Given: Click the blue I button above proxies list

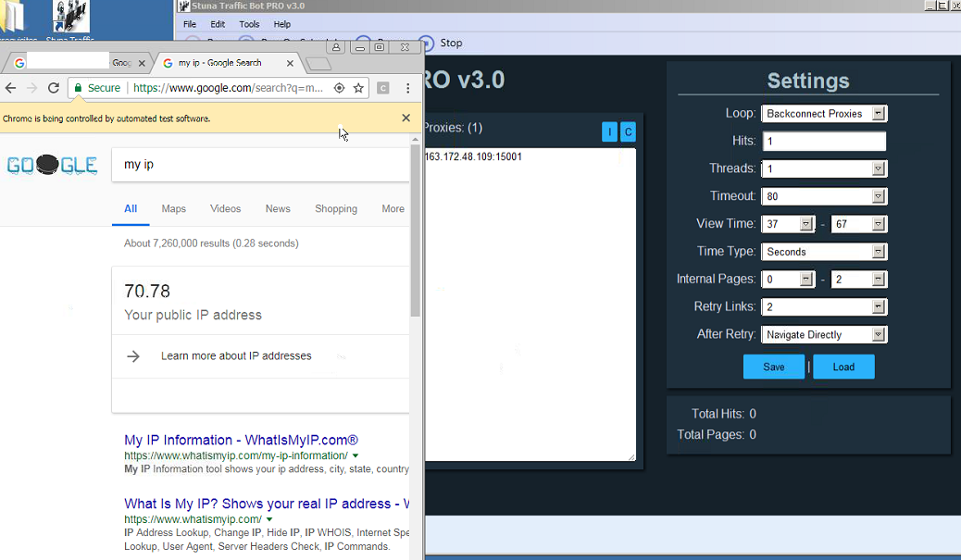Looking at the screenshot, I should (x=609, y=131).
